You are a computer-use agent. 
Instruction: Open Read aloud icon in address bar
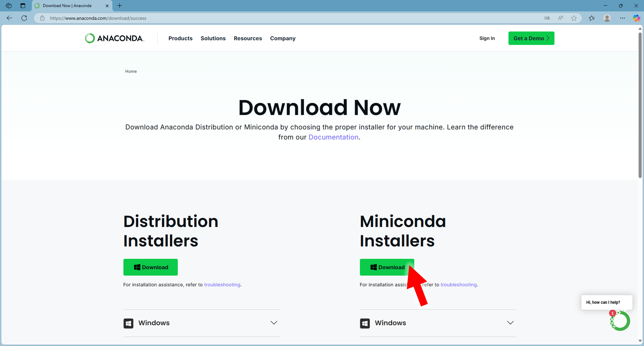point(560,18)
